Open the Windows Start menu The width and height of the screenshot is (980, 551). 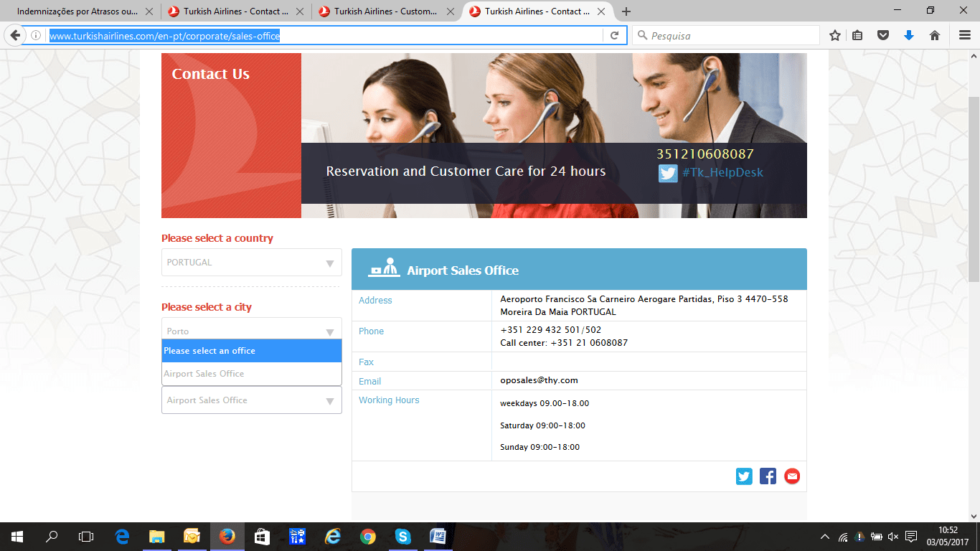coord(17,537)
